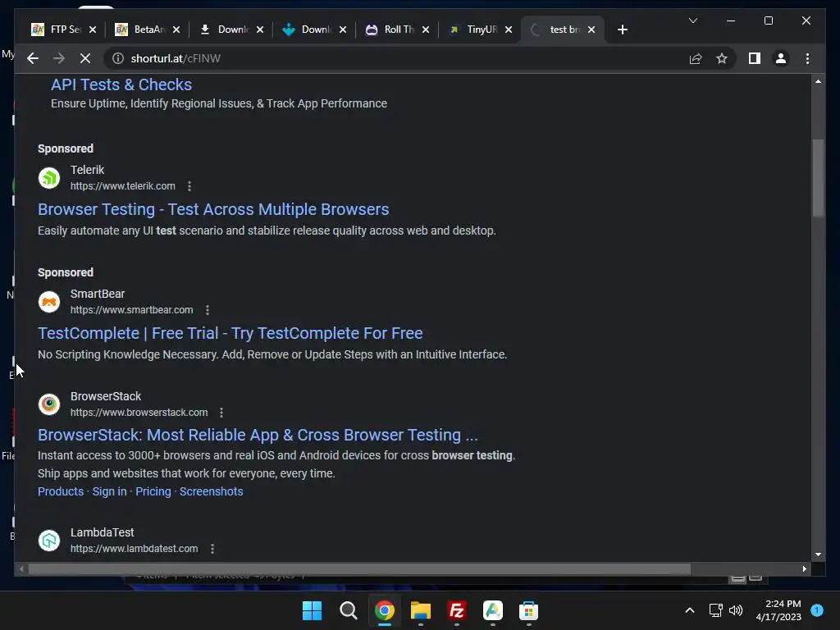Click the SmartBear favicon
The height and width of the screenshot is (630, 840).
pos(48,302)
